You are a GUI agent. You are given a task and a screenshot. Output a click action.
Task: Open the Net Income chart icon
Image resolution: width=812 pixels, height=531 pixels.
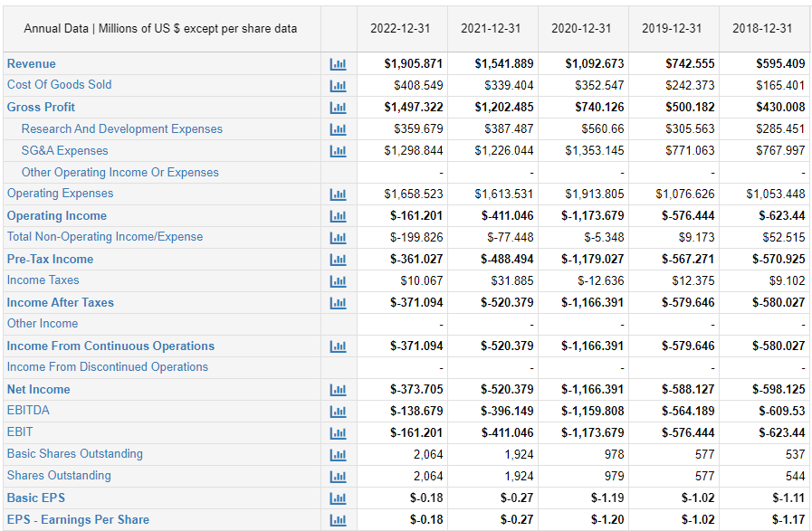[x=339, y=390]
